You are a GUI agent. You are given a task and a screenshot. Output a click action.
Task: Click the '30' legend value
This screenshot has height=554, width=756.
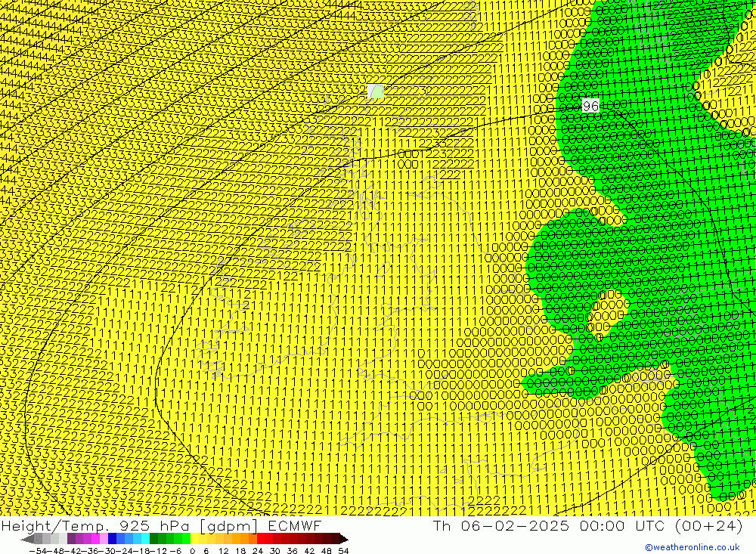(x=275, y=551)
